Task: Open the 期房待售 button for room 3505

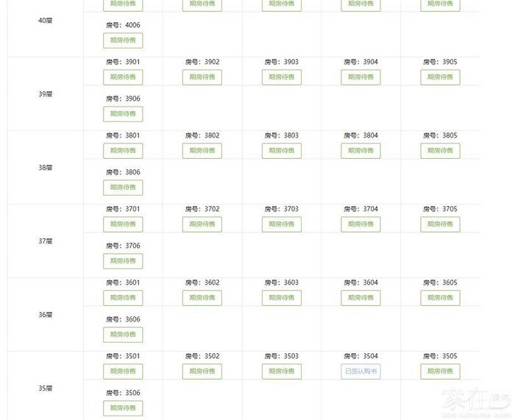Action: [x=440, y=371]
